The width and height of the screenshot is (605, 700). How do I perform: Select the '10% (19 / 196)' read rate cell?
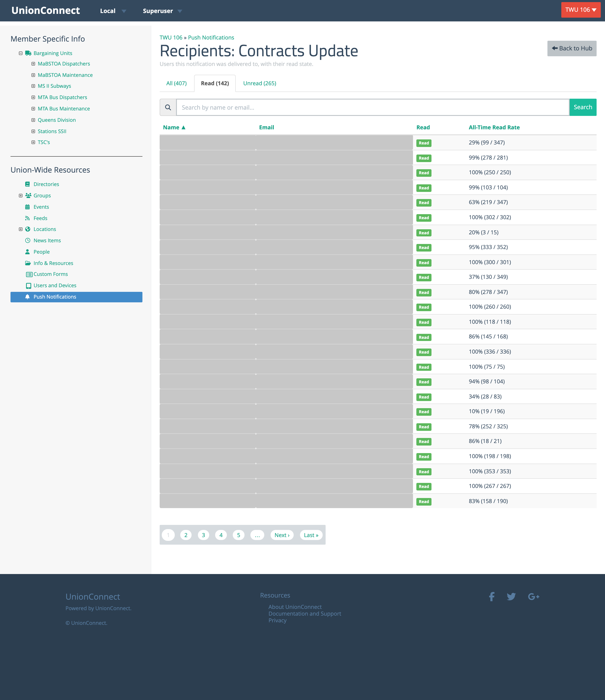pyautogui.click(x=487, y=411)
